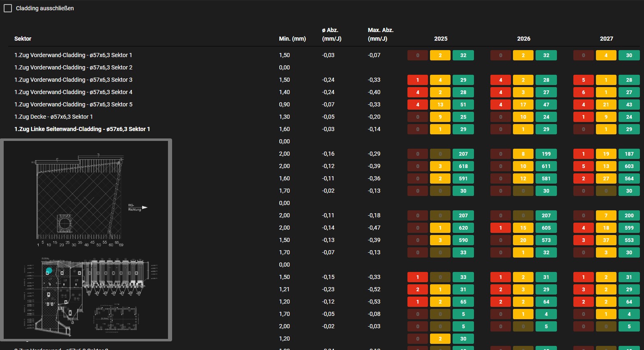The width and height of the screenshot is (644, 350).
Task: Select the 2026 year column header
Action: (x=523, y=39)
